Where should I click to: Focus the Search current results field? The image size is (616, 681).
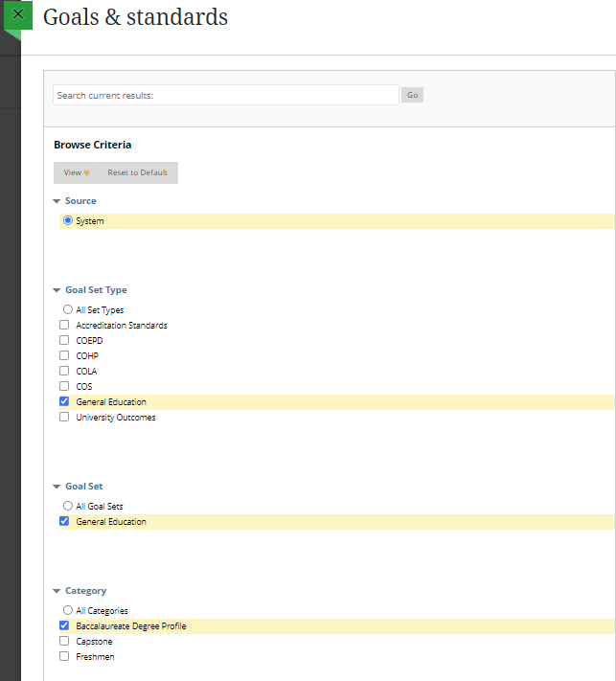[226, 95]
